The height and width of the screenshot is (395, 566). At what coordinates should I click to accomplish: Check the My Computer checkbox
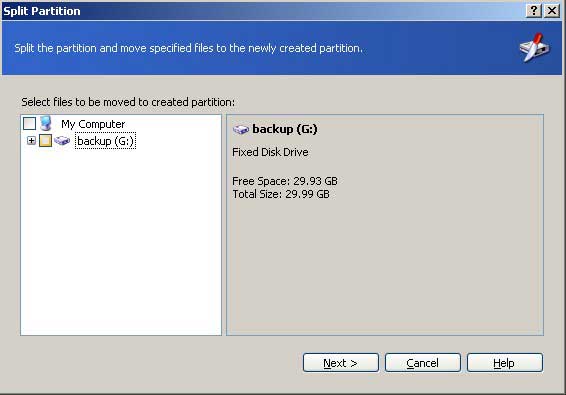pos(29,123)
